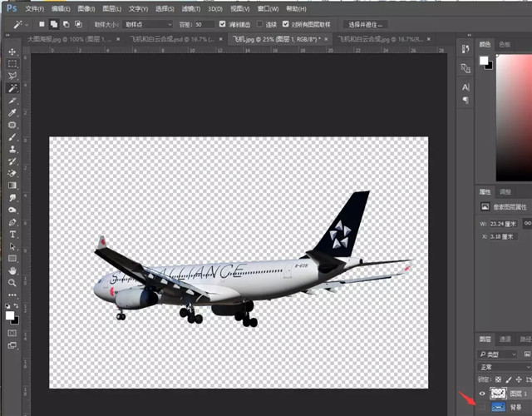Select the Pen tool
Viewport: 532px width, 416px height.
[x=12, y=222]
